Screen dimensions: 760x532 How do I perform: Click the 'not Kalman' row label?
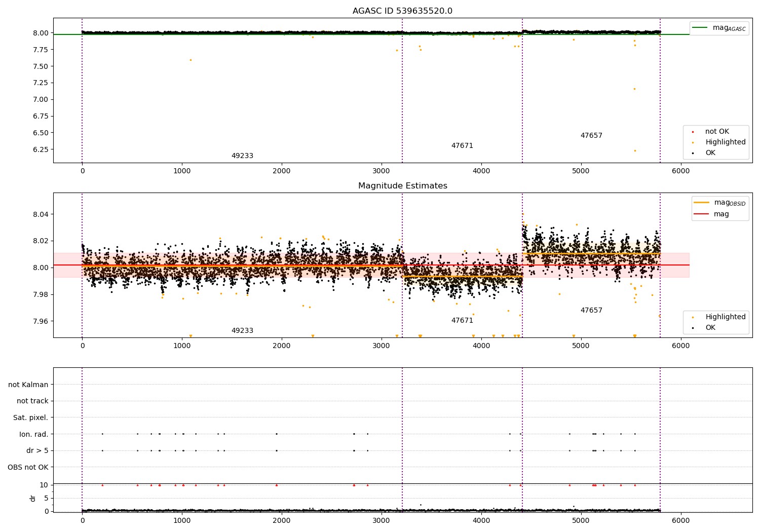(28, 385)
